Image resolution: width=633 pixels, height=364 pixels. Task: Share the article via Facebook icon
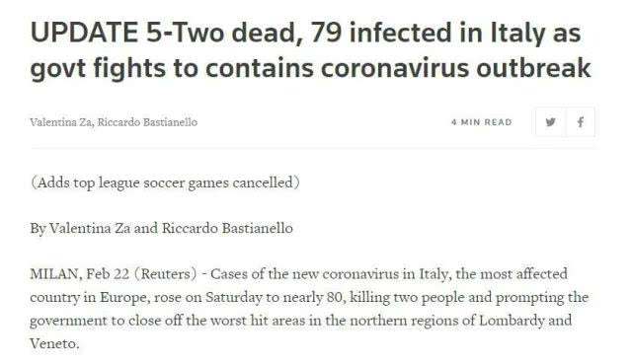pyautogui.click(x=581, y=121)
